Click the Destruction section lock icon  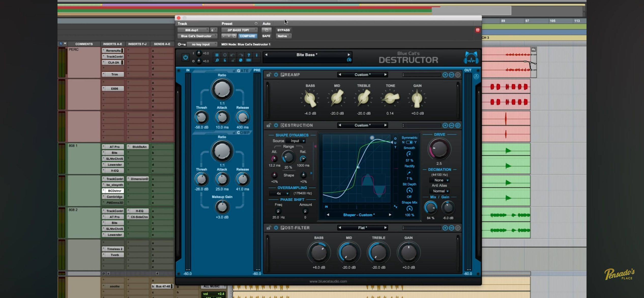point(269,125)
